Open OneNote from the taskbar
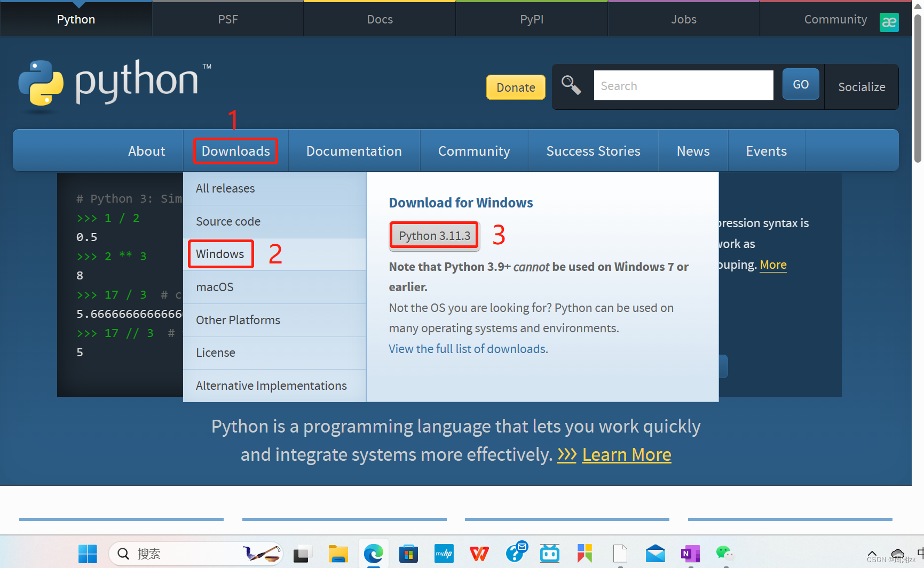 (690, 554)
